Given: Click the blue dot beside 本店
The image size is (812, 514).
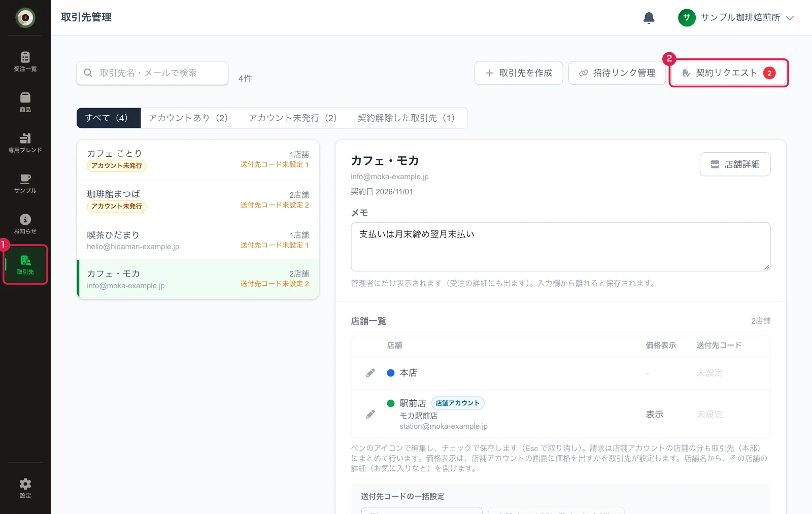Looking at the screenshot, I should pyautogui.click(x=391, y=373).
